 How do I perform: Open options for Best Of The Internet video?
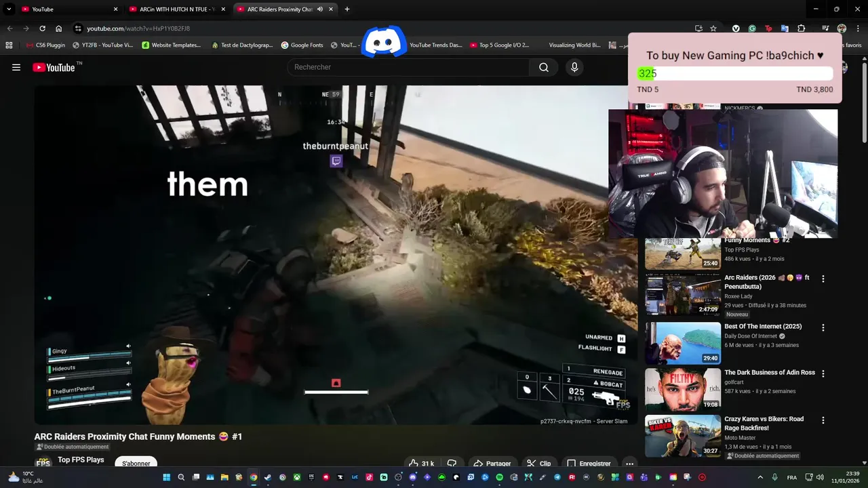[823, 327]
